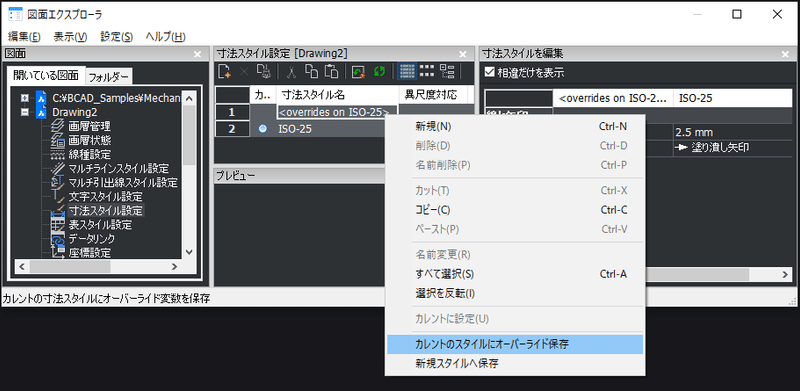The height and width of the screenshot is (391, 800).
Task: Click the tree vertical scrollbar down arrow
Action: click(189, 252)
